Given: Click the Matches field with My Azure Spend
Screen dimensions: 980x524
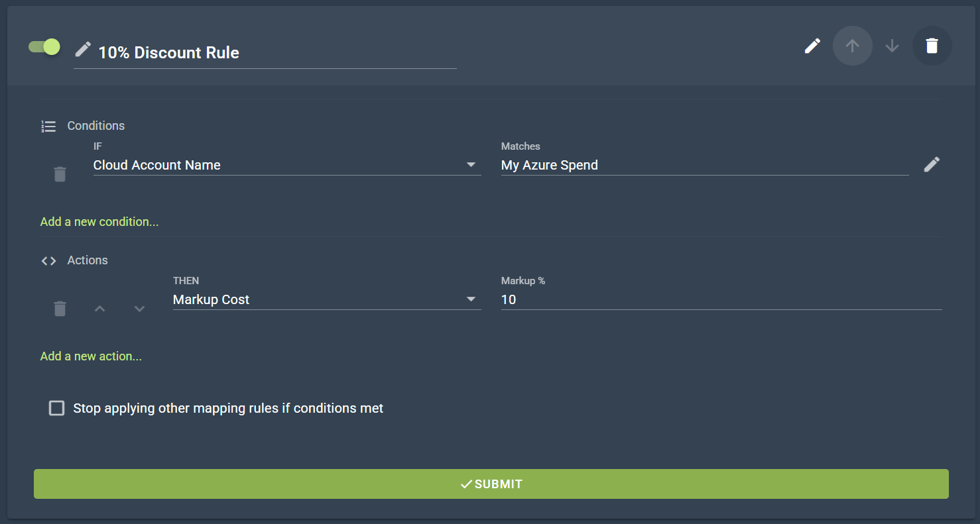Looking at the screenshot, I should pos(704,165).
